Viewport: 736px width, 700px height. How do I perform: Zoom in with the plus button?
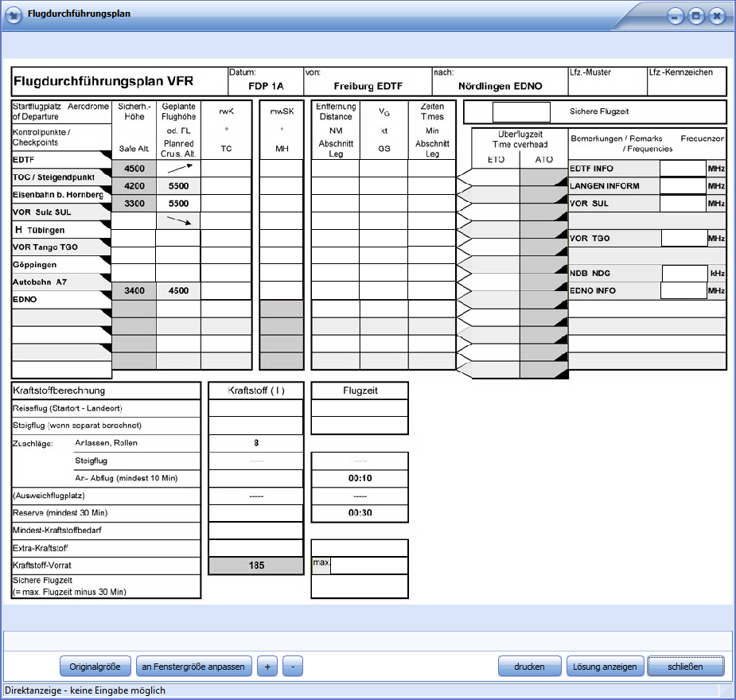coord(267,667)
